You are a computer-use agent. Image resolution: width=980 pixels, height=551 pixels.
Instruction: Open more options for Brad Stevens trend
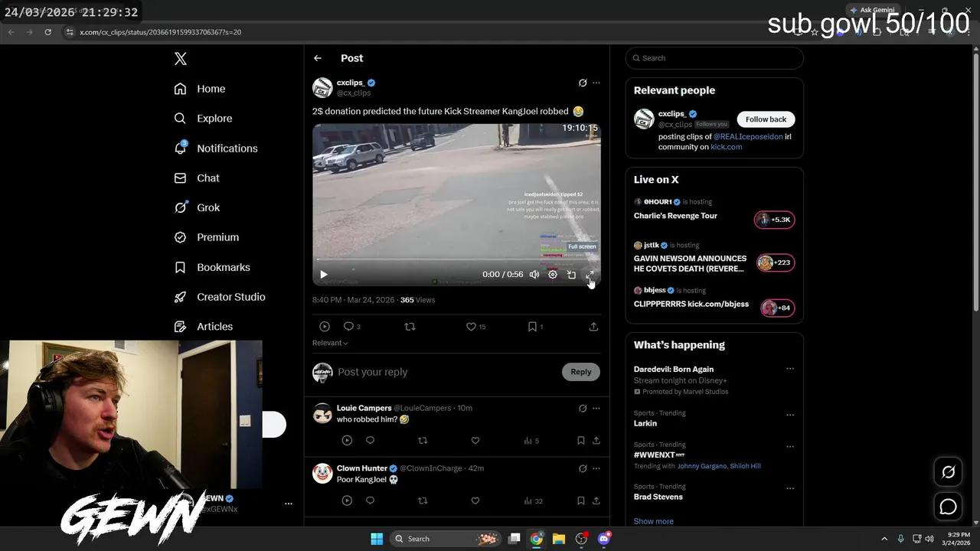tap(790, 488)
